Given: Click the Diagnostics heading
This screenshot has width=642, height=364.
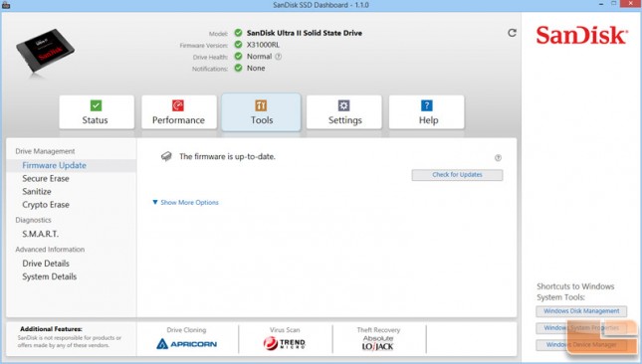Looking at the screenshot, I should (33, 220).
